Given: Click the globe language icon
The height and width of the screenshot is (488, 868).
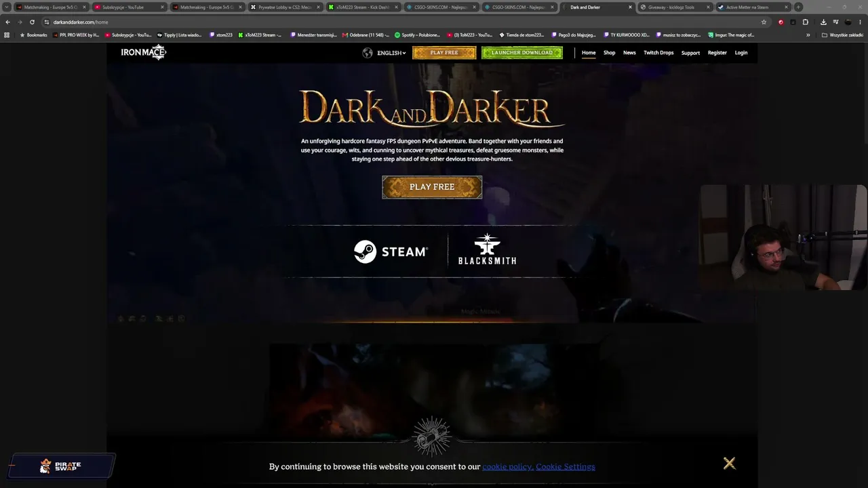Looking at the screenshot, I should [x=368, y=53].
